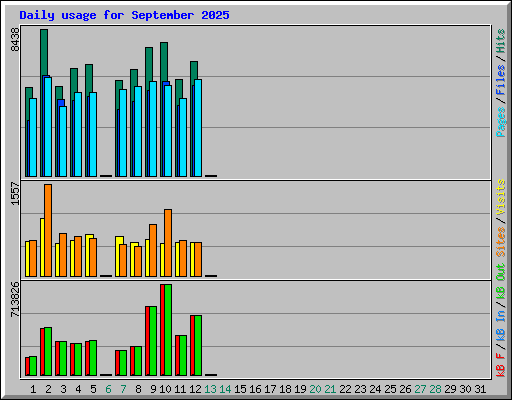The width and height of the screenshot is (512, 400).
Task: Click the orange sites bar for day 10
Action: (x=168, y=243)
